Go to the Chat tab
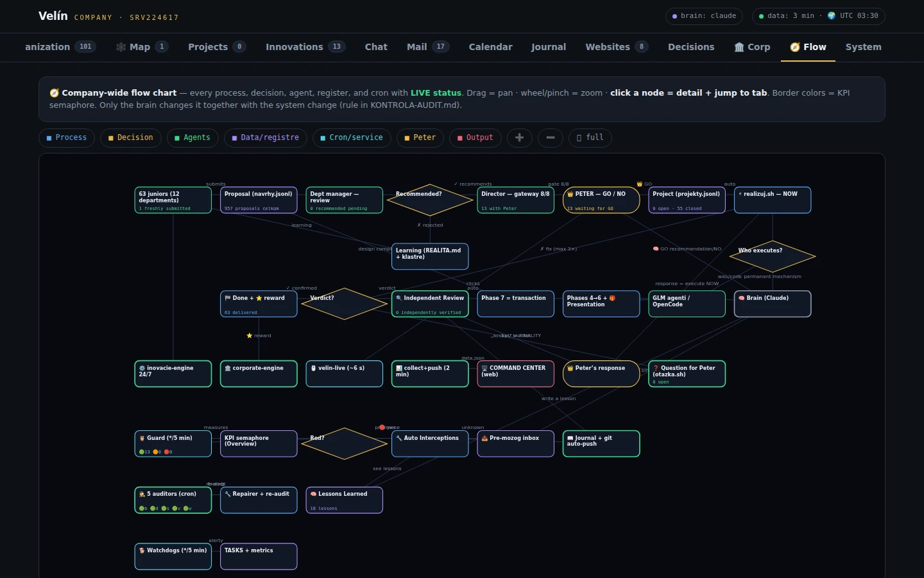The image size is (924, 578). pos(376,47)
